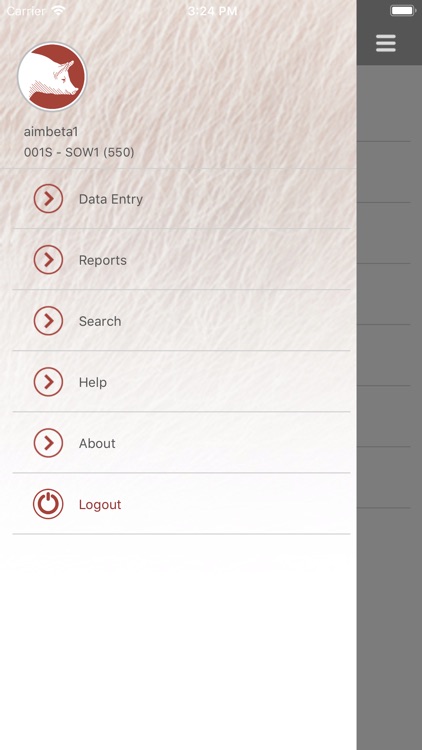The width and height of the screenshot is (422, 750).
Task: Tap the aimbeta1 username
Action: point(51,132)
